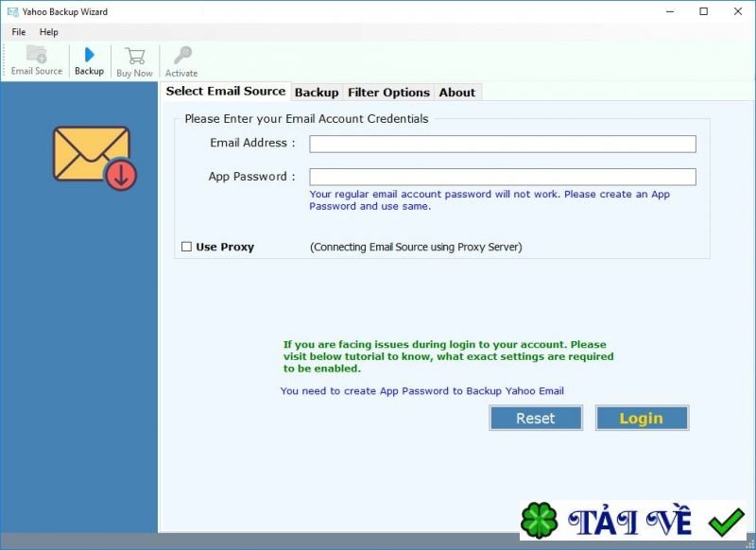Minimize the Yahoo Backup Wizard window
The width and height of the screenshot is (756, 550).
coord(670,11)
